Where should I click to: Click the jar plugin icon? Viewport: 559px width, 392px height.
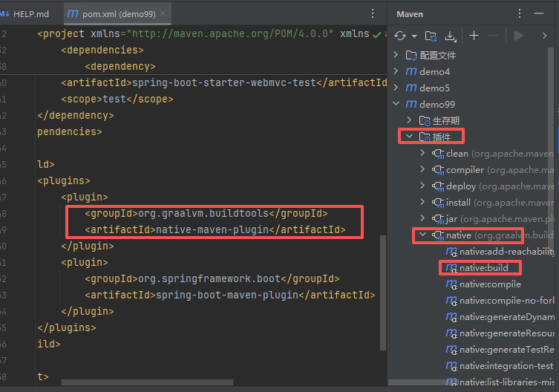pyautogui.click(x=438, y=219)
